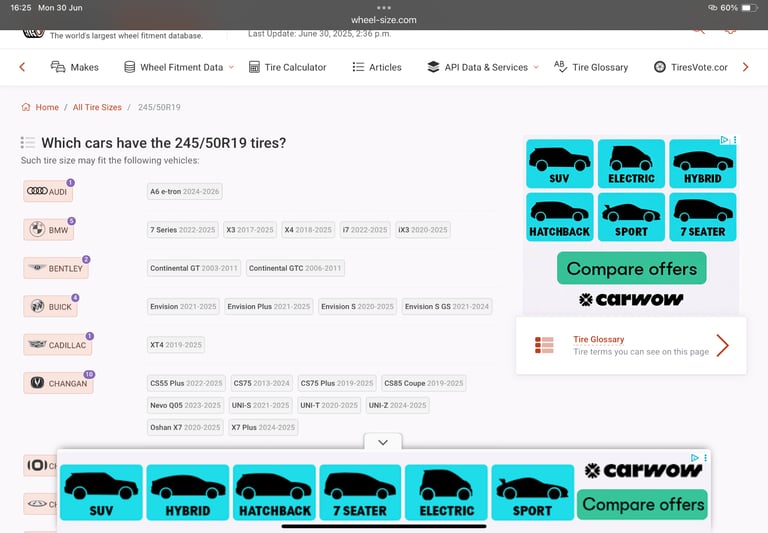Open All Tire Sizes breadcrumb

point(97,107)
